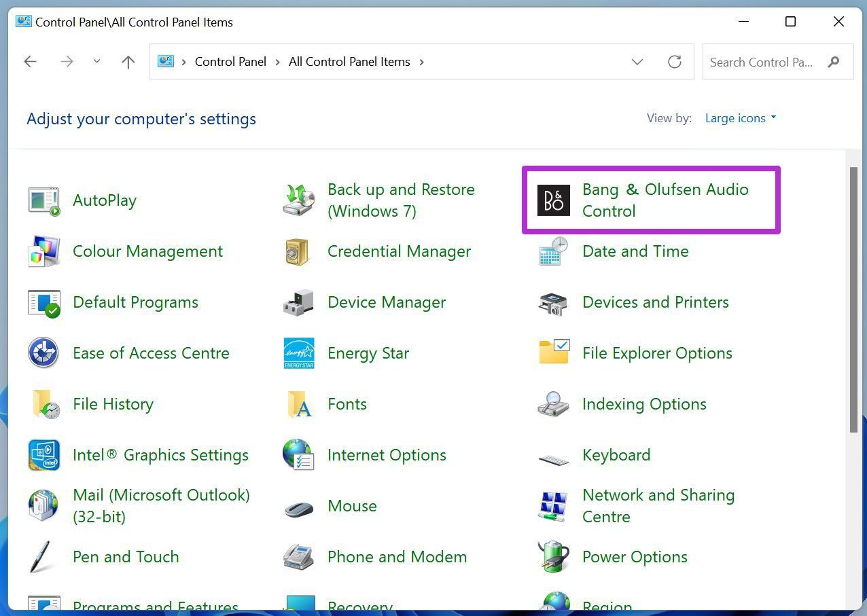This screenshot has width=867, height=616.
Task: Open the Energy Star logo icon
Action: click(x=299, y=353)
